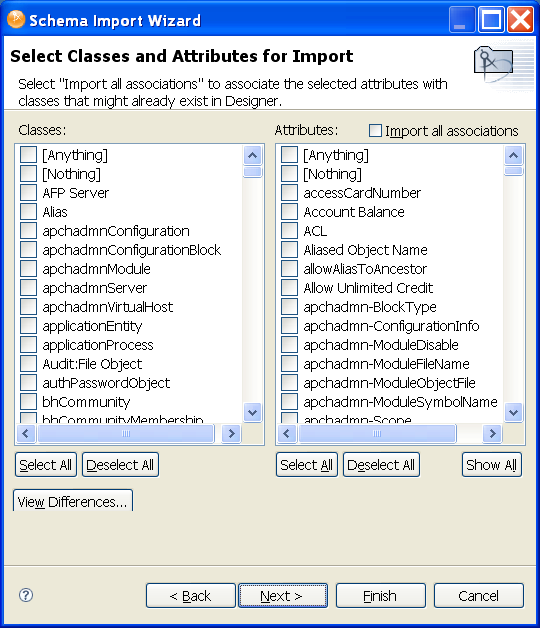Enable Import all associations checkbox
The width and height of the screenshot is (540, 628).
[375, 131]
